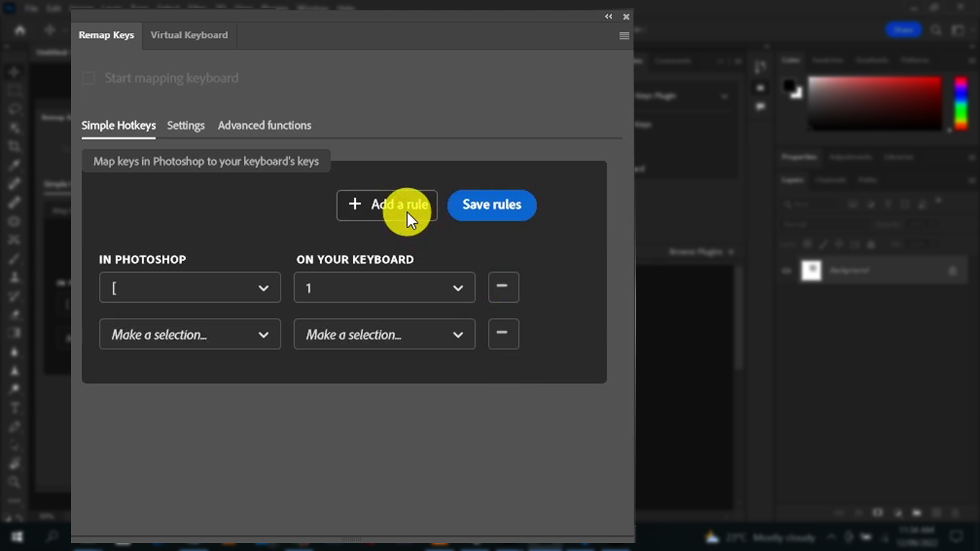Image resolution: width=980 pixels, height=551 pixels.
Task: Open the Windows Start menu
Action: [17, 537]
